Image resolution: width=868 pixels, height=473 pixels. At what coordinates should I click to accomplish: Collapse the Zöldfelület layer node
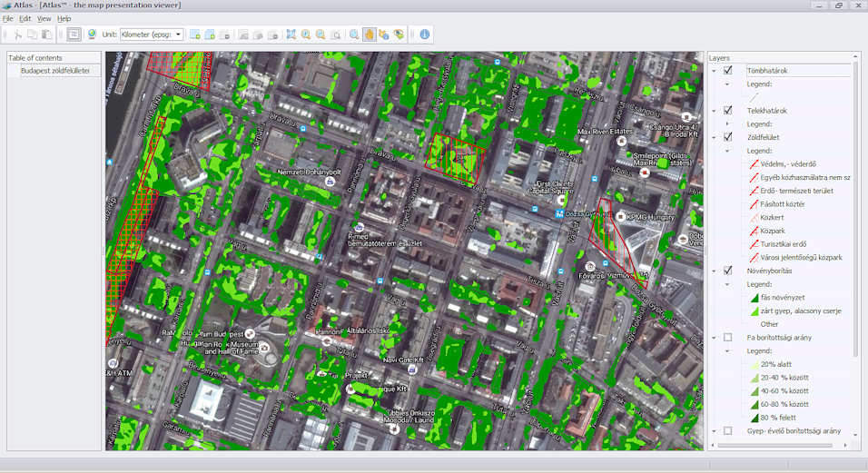(714, 137)
